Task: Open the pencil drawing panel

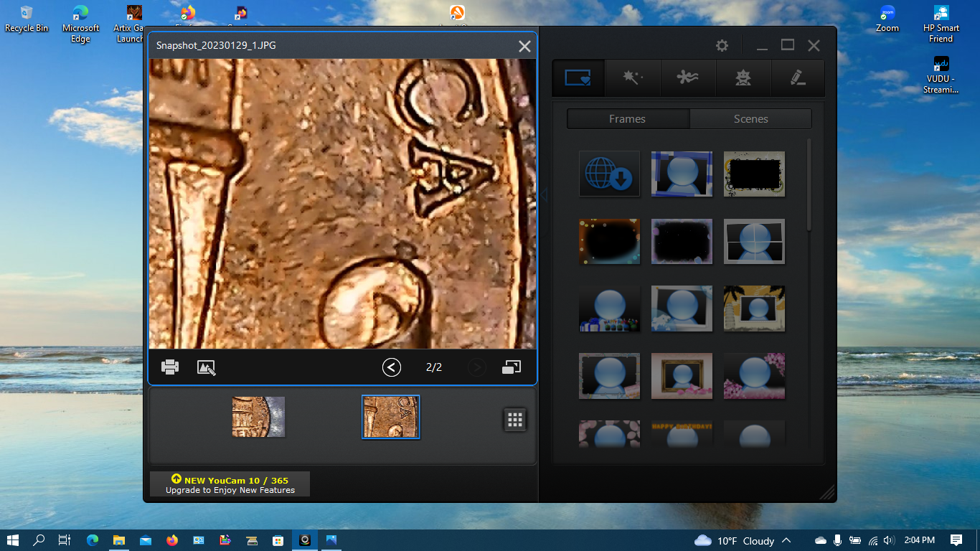Action: 798,77
